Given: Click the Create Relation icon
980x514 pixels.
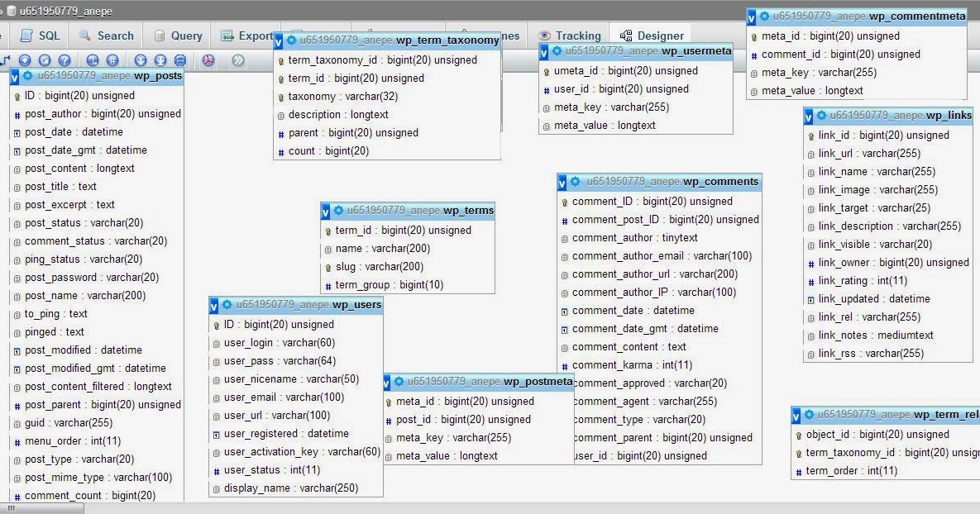Looking at the screenshot, I should tap(7, 59).
